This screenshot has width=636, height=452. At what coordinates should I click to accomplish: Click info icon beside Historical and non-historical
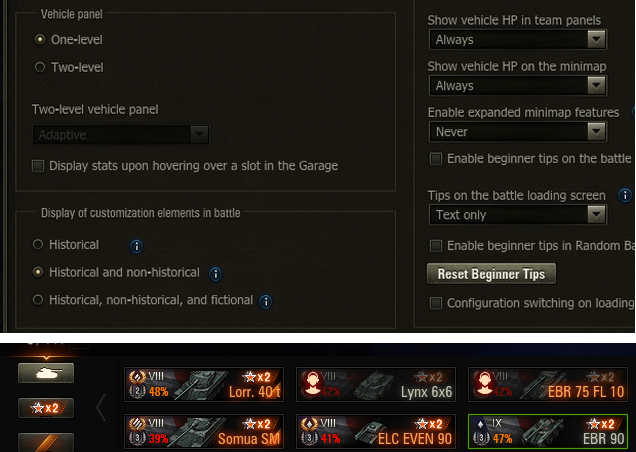click(x=215, y=274)
